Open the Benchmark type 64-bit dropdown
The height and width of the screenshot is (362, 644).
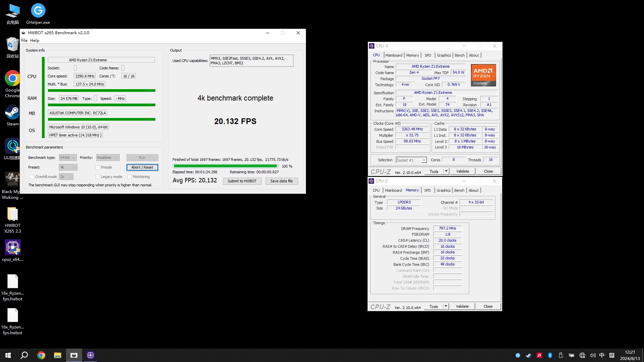click(68, 158)
